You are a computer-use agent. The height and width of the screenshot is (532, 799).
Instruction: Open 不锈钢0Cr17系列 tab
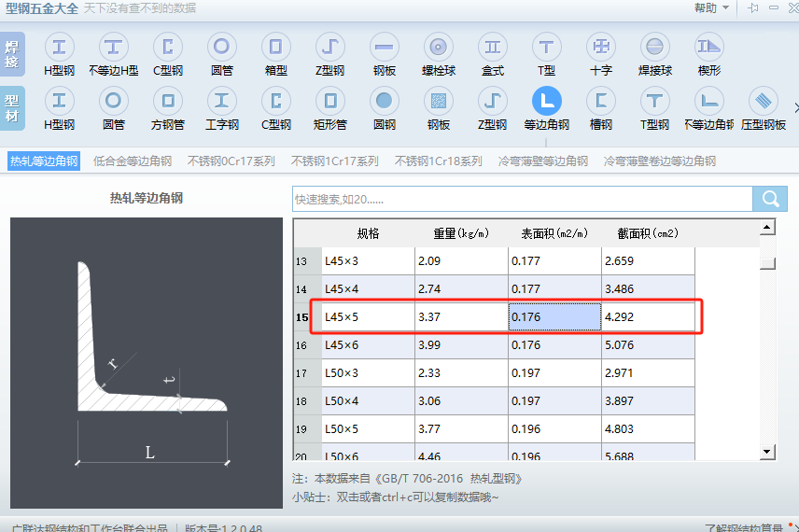(x=231, y=161)
